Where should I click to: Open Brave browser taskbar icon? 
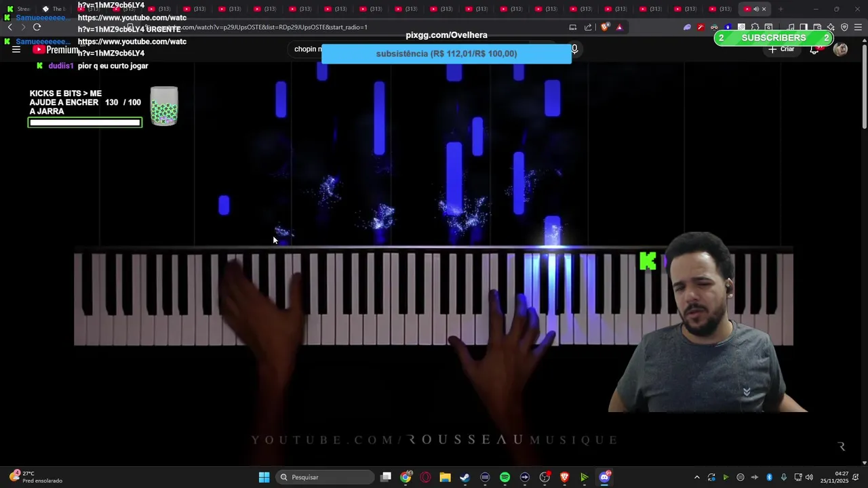[564, 477]
